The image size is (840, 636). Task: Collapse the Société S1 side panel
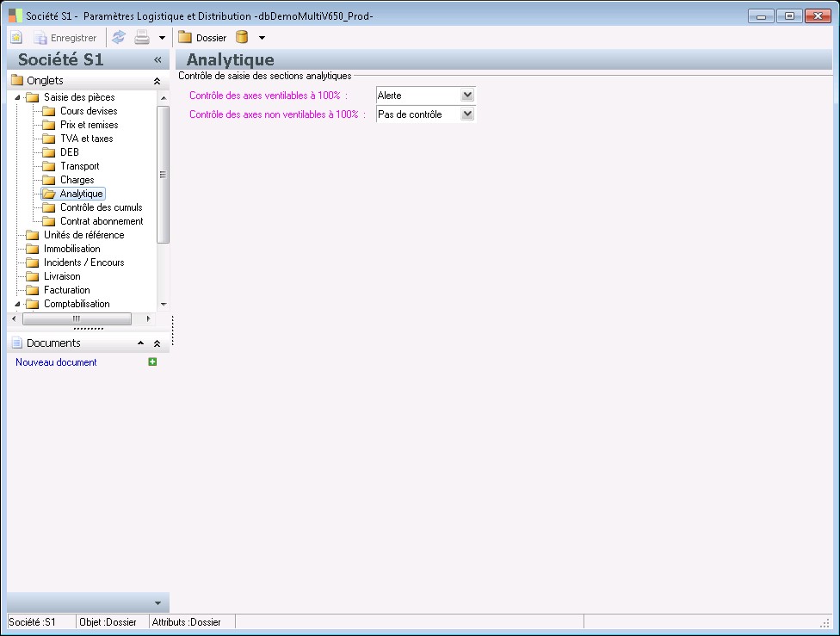[x=157, y=60]
